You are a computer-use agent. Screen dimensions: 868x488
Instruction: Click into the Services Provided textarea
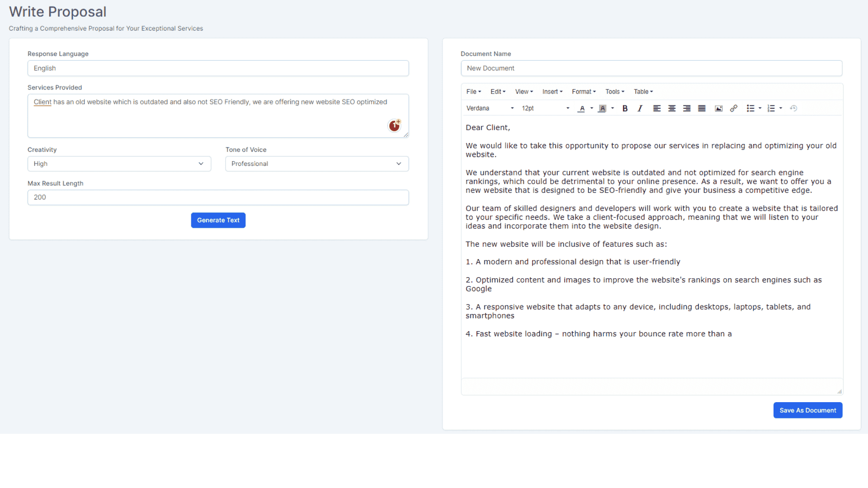click(x=218, y=116)
